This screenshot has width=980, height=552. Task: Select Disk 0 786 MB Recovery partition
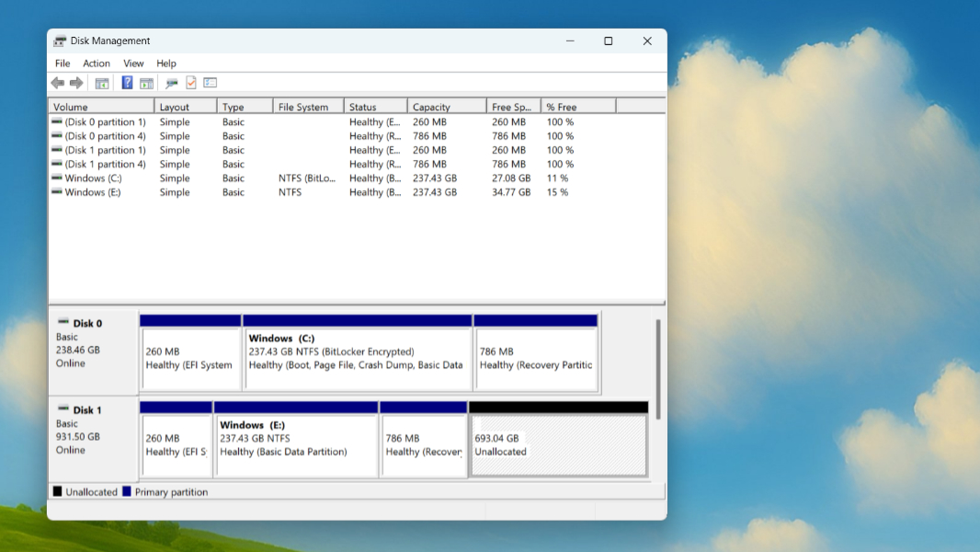click(x=535, y=358)
